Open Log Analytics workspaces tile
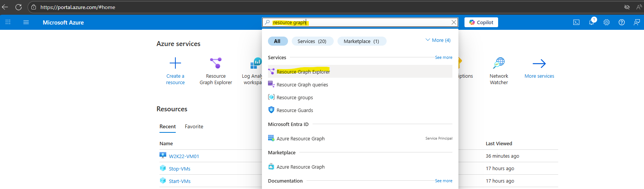The height and width of the screenshot is (189, 644). [x=252, y=71]
